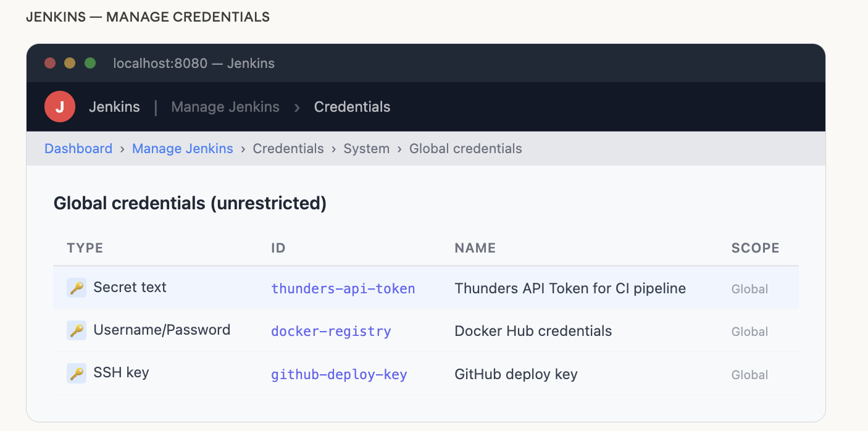Click 'Thunders API Token for CI pipeline'
The width and height of the screenshot is (868, 431).
[570, 288]
